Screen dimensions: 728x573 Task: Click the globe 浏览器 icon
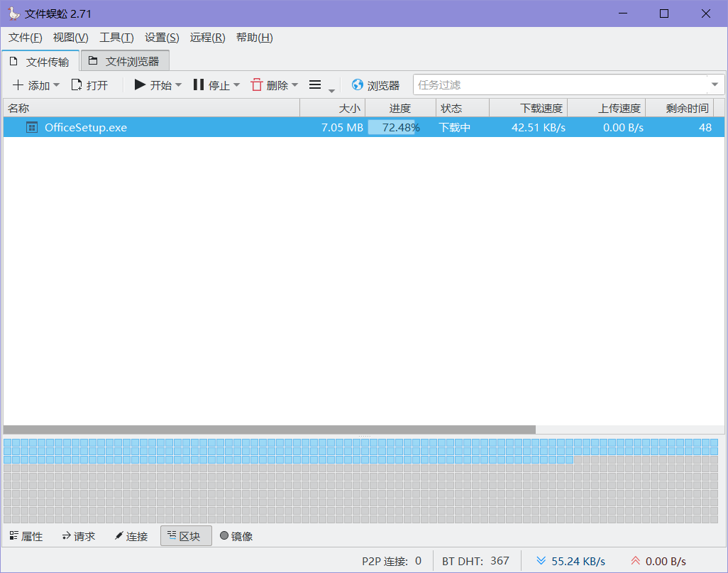(358, 84)
